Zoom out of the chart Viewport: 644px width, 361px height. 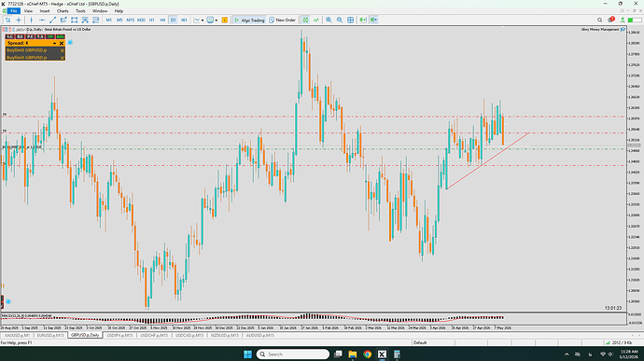340,20
